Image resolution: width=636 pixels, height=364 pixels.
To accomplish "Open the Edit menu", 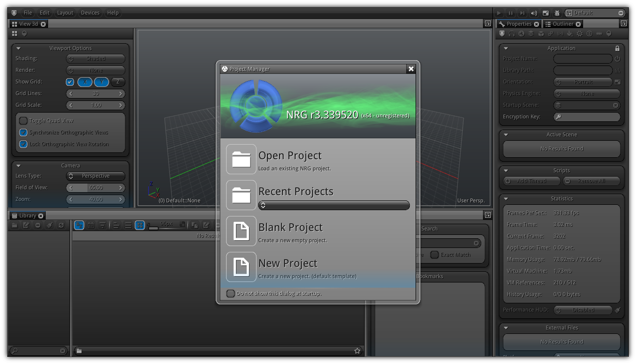I will point(45,13).
